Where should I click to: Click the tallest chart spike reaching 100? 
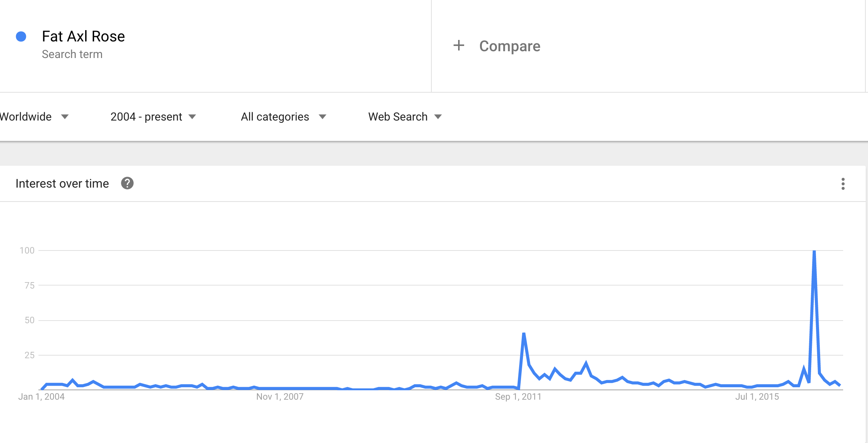click(814, 252)
